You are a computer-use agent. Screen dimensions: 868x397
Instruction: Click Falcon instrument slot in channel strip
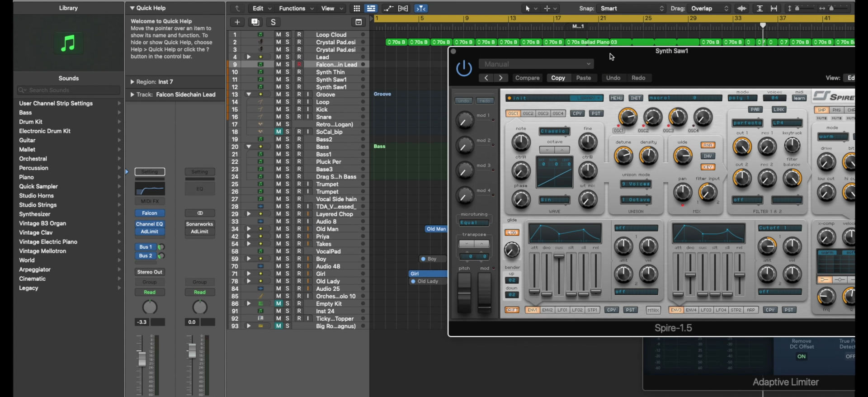click(150, 213)
